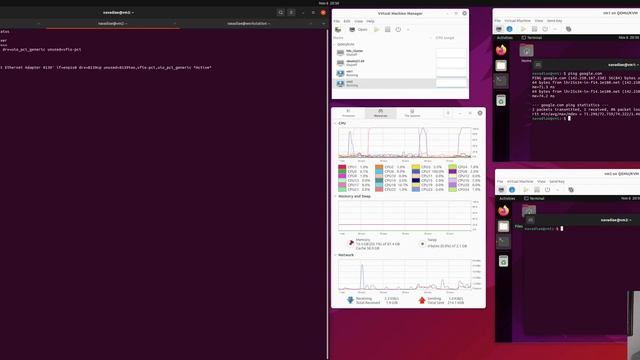This screenshot has width=640, height=360.
Task: Click the snapshots icon in vm1 viewer toolbar
Action: pos(568,29)
